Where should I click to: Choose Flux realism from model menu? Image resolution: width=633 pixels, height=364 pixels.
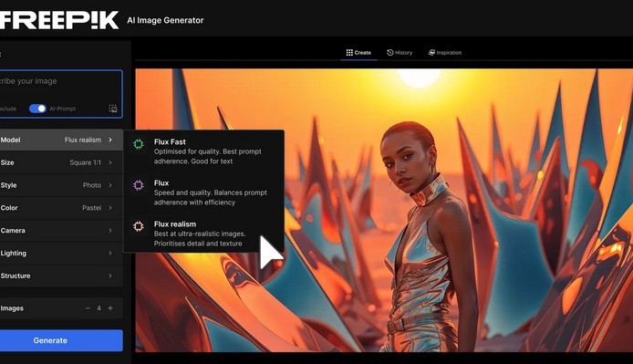pyautogui.click(x=204, y=234)
